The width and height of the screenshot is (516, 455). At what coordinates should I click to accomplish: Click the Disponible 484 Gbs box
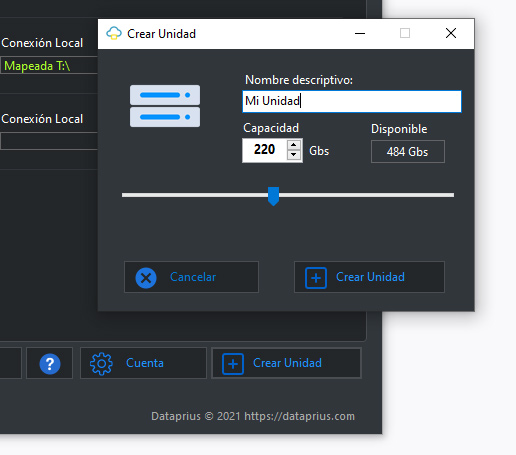(408, 152)
